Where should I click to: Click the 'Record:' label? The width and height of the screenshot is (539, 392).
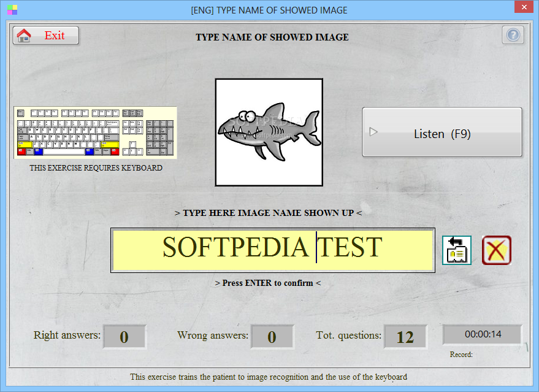coord(461,355)
